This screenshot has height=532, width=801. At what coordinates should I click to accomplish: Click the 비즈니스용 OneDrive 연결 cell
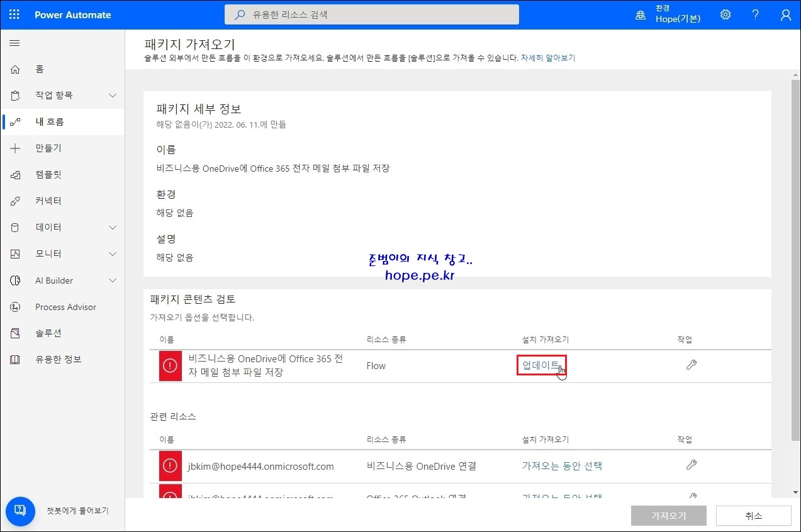point(422,466)
